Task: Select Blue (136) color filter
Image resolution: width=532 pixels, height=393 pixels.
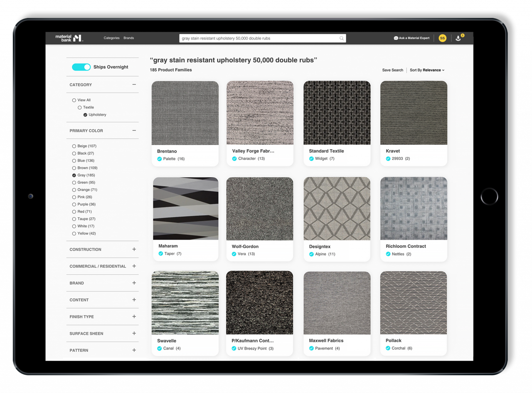Action: coord(74,161)
